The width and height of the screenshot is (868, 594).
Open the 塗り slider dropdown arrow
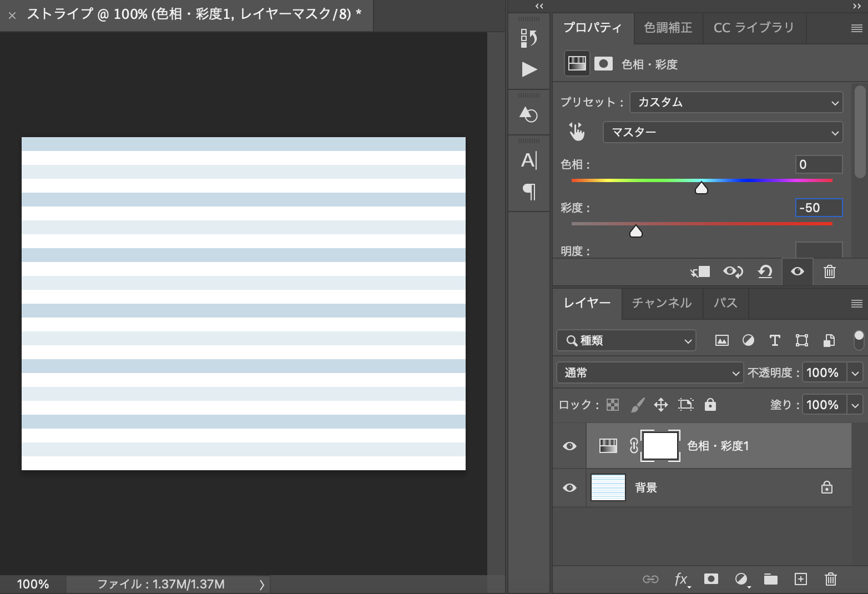(x=855, y=405)
